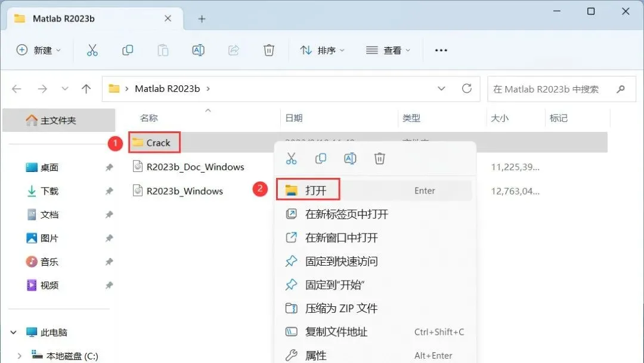The height and width of the screenshot is (363, 644).
Task: Collapse the 此电脑 tree node
Action: coord(14,332)
